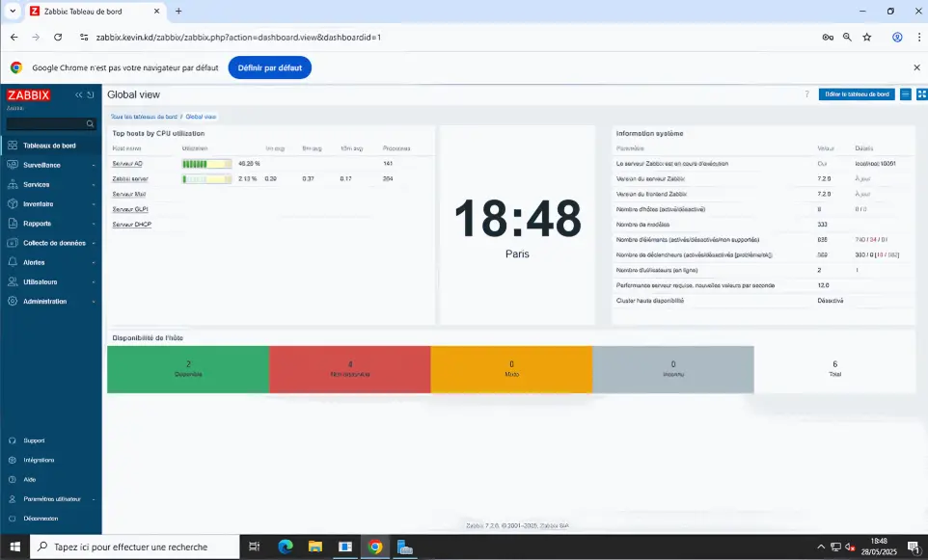Open the Windows Start menu
The height and width of the screenshot is (560, 928).
pyautogui.click(x=14, y=547)
